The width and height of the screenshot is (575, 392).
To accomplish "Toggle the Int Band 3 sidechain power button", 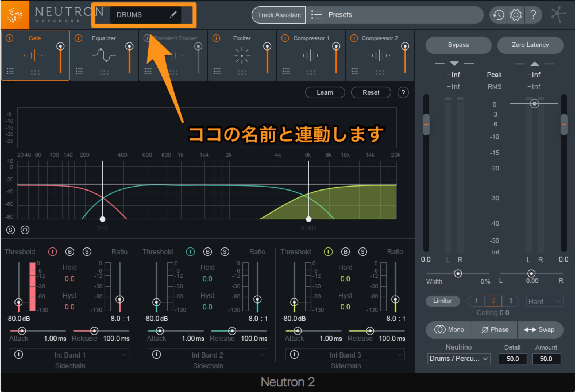I will click(x=294, y=355).
